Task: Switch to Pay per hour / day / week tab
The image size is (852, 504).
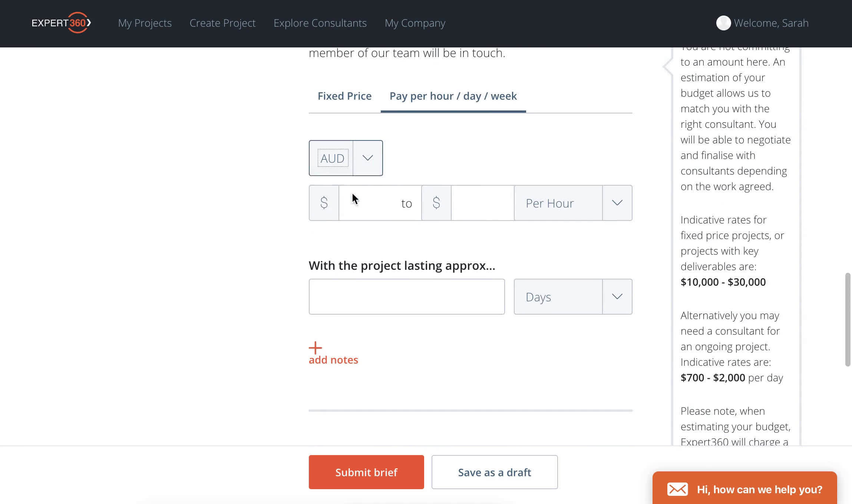Action: click(453, 96)
